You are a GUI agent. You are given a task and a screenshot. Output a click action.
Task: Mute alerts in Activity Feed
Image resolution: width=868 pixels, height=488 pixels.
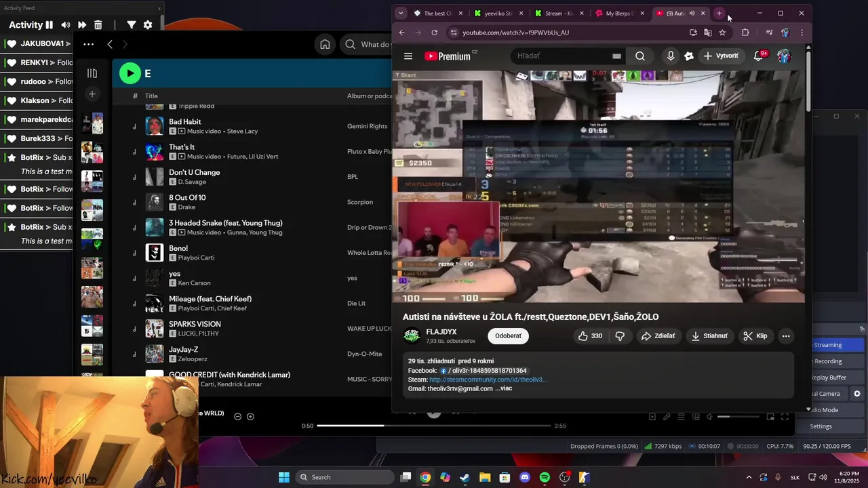[x=65, y=25]
